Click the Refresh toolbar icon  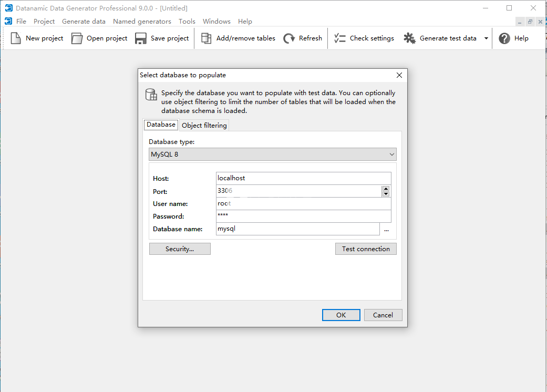point(289,38)
